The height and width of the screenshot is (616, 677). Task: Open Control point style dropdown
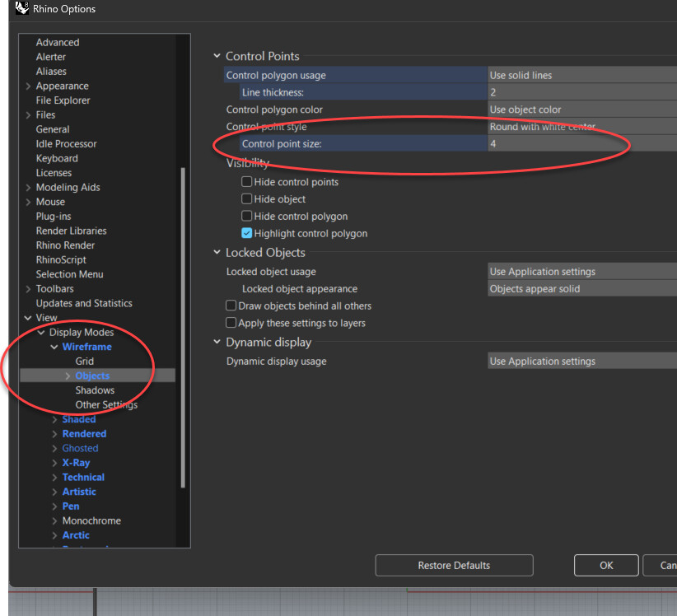point(582,127)
